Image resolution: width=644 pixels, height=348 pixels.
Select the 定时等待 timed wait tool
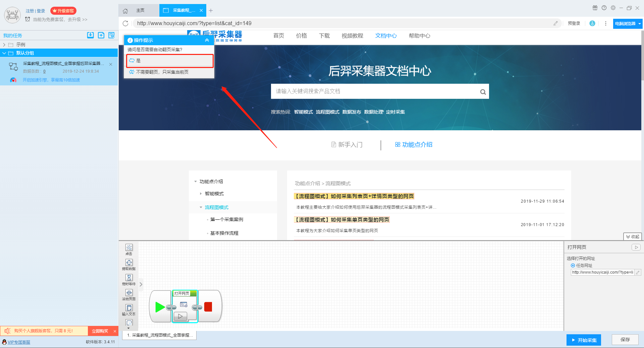coord(129,280)
